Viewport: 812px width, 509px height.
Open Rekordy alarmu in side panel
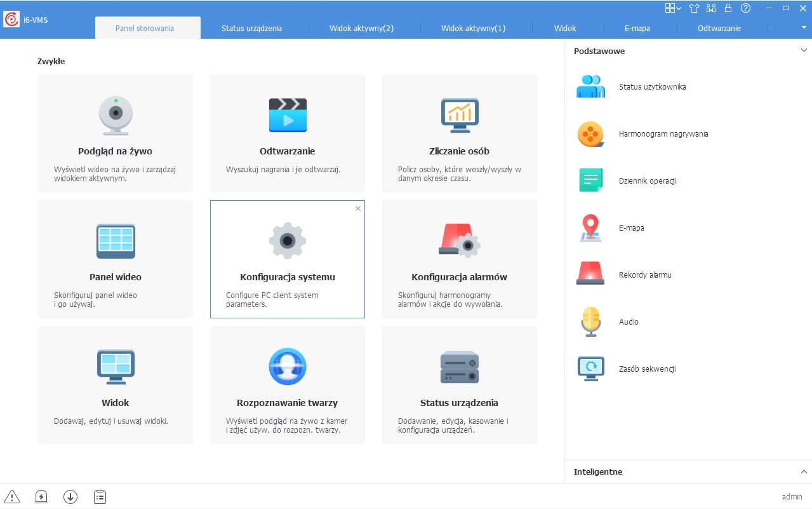(x=644, y=275)
